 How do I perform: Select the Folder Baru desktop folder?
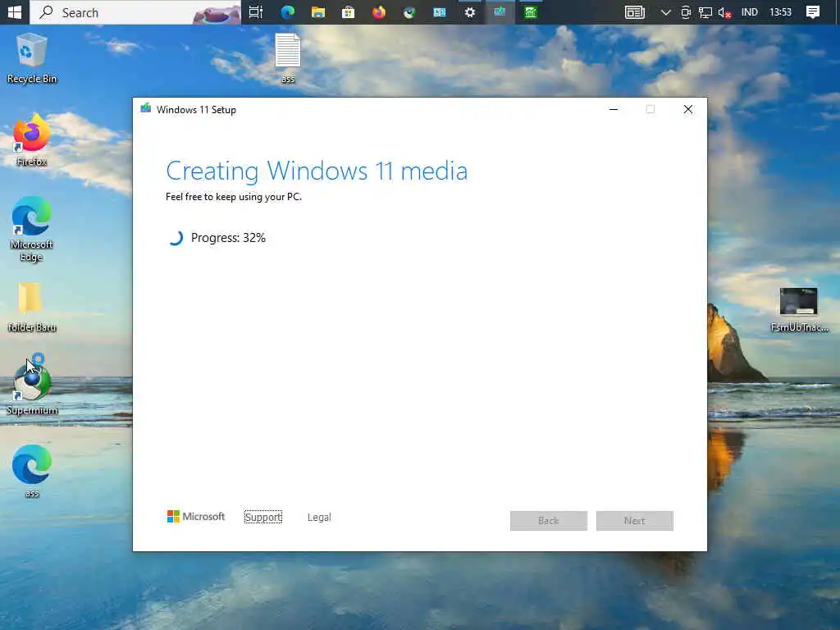[32, 308]
